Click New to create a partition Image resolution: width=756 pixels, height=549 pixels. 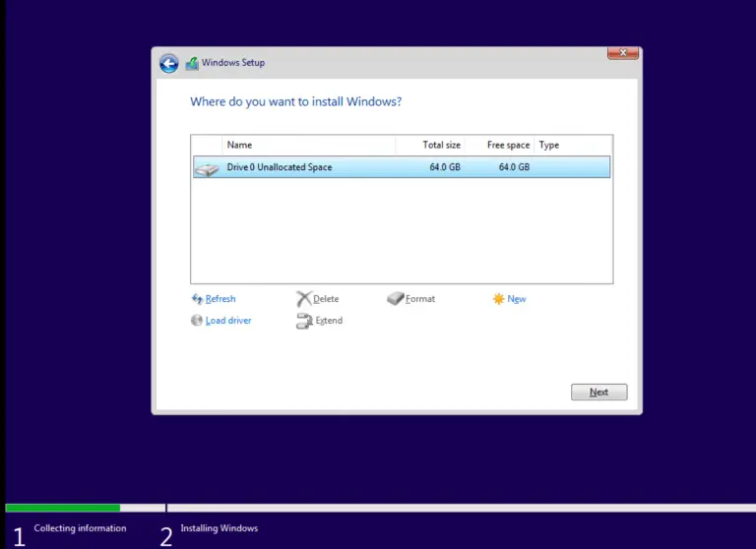tap(517, 299)
